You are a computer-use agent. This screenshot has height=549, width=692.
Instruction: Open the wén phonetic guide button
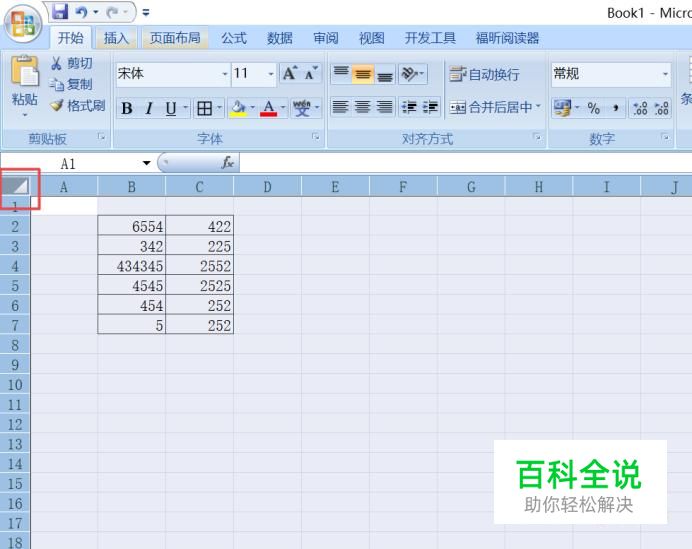click(x=302, y=108)
